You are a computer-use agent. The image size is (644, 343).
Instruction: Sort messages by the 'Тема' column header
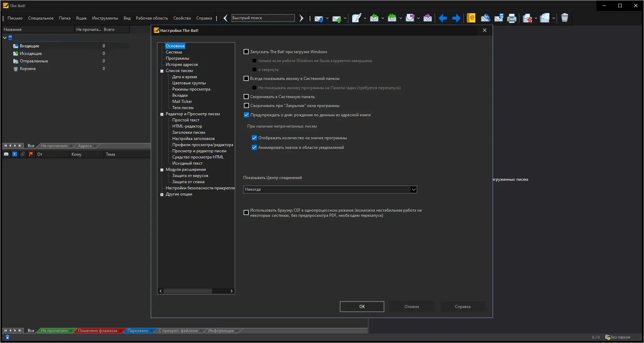coord(127,154)
